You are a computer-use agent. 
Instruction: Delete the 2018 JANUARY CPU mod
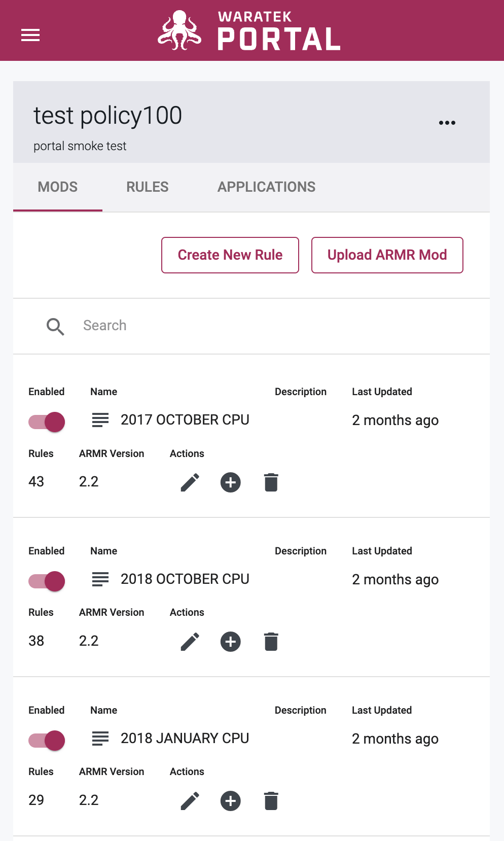271,801
